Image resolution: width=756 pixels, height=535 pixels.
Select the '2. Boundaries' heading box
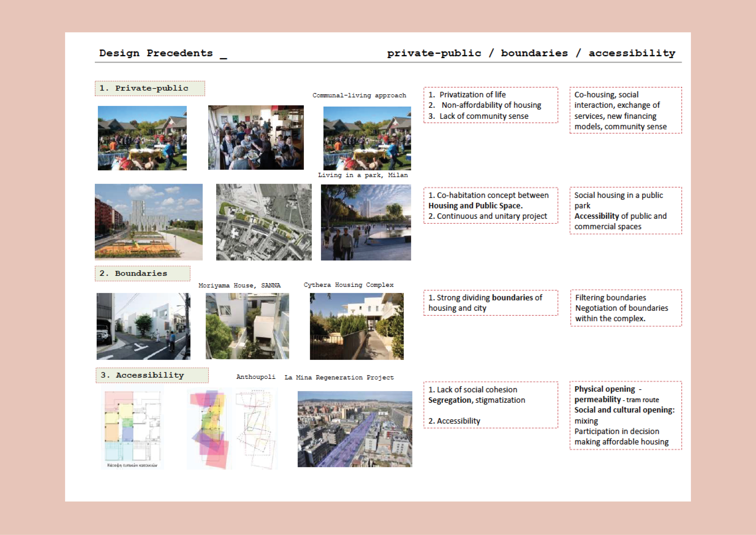point(142,273)
